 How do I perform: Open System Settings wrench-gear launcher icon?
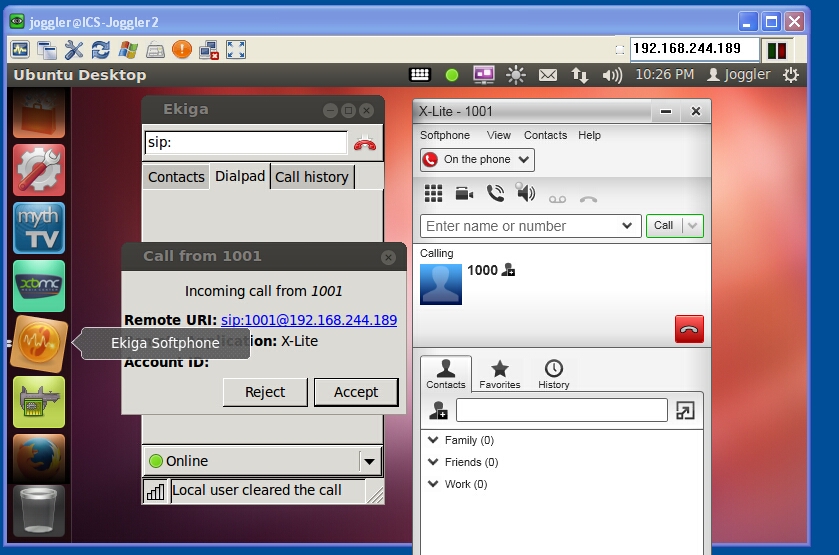[39, 170]
